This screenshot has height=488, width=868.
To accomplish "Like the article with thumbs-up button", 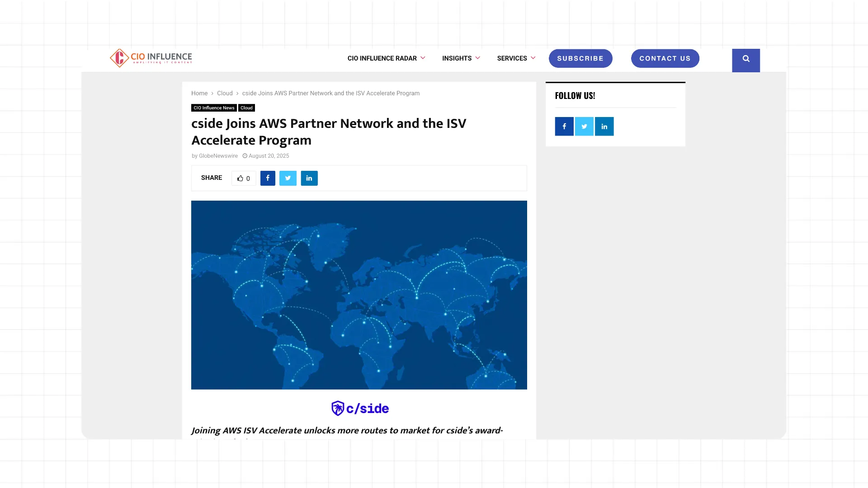I will (244, 178).
